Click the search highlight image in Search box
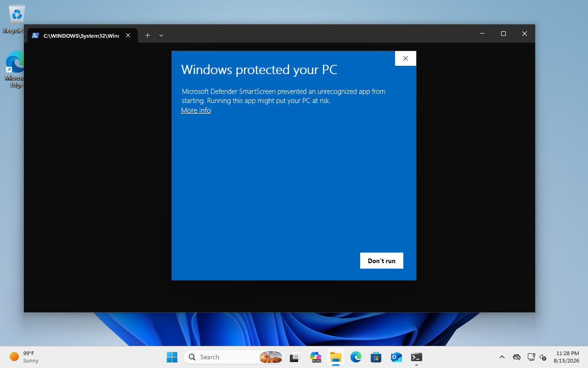 pos(271,357)
